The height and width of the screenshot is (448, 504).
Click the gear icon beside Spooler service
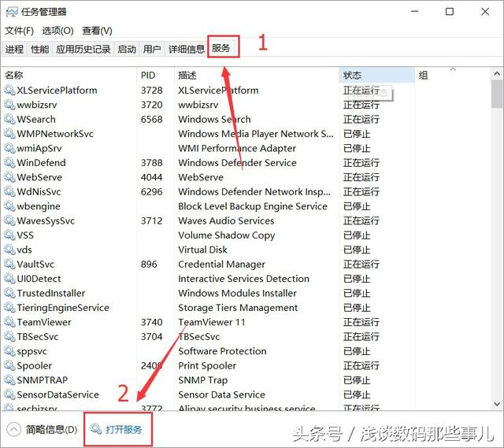[9, 366]
